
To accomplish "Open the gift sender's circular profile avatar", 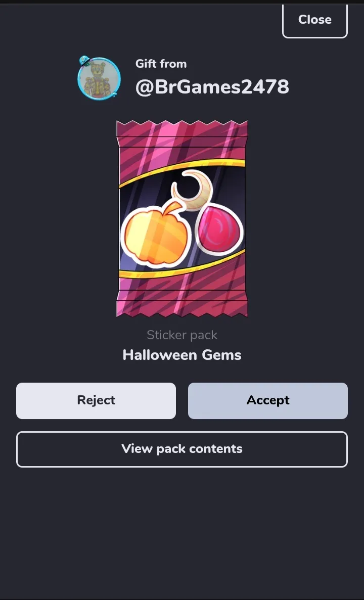I will pyautogui.click(x=99, y=79).
